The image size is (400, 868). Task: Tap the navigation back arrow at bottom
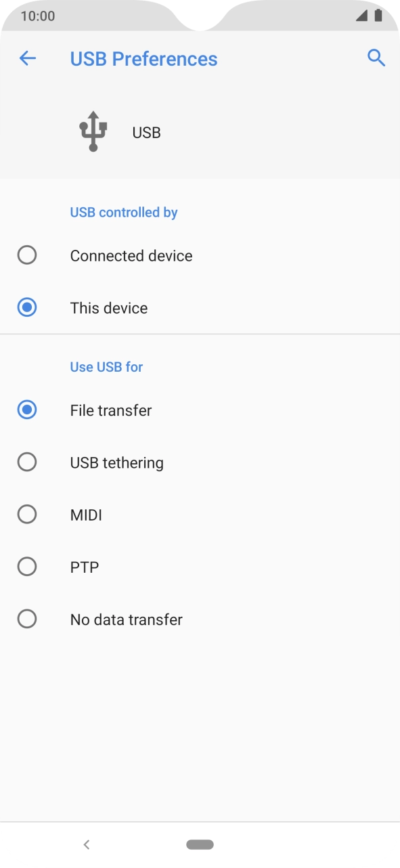(87, 844)
